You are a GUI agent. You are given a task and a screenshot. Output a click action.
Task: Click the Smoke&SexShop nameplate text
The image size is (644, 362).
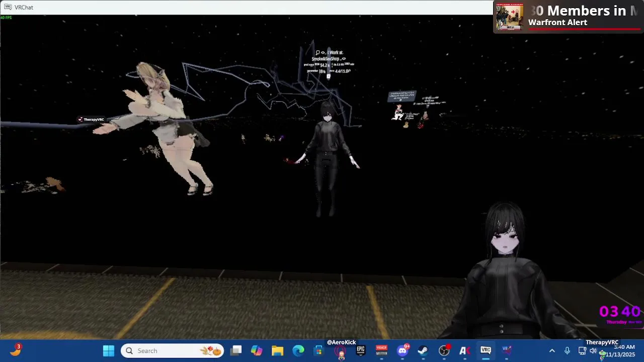(329, 59)
